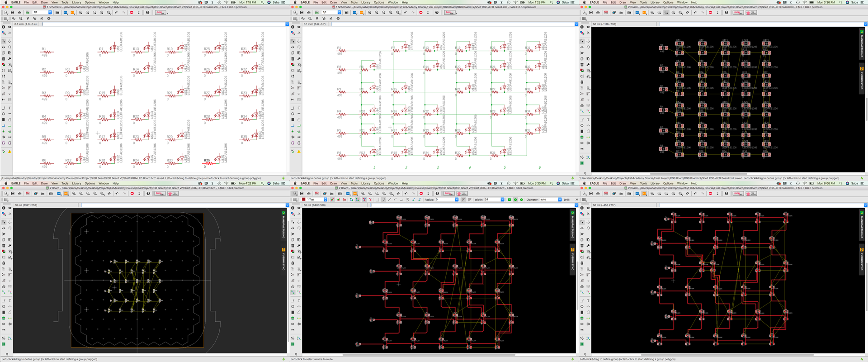Open the MANUFACTURING panel in 4:22 PM board

(x=283, y=225)
